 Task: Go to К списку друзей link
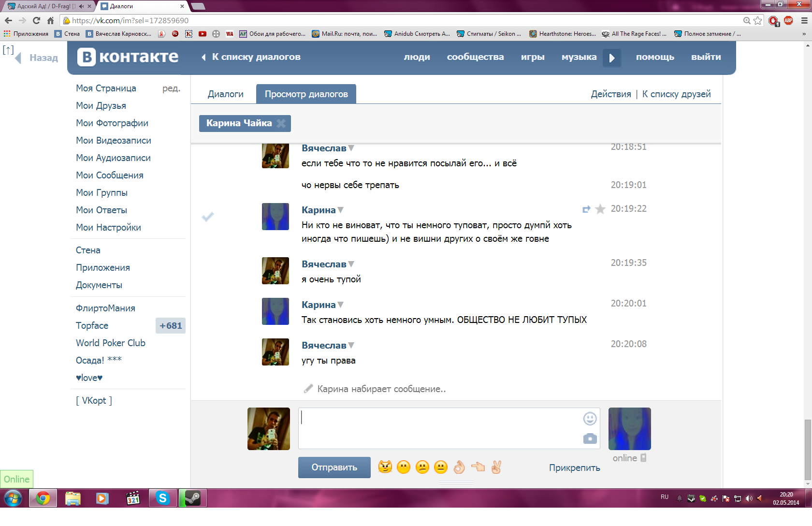click(677, 94)
